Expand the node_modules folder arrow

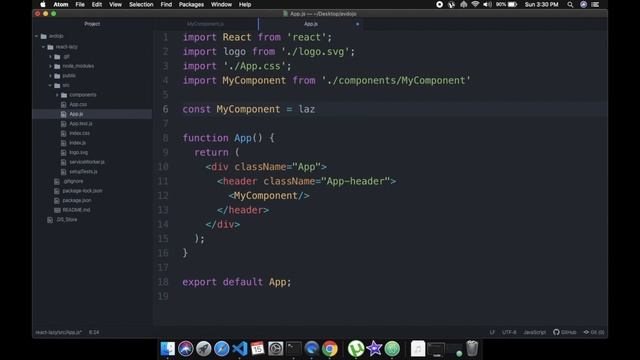(50, 66)
